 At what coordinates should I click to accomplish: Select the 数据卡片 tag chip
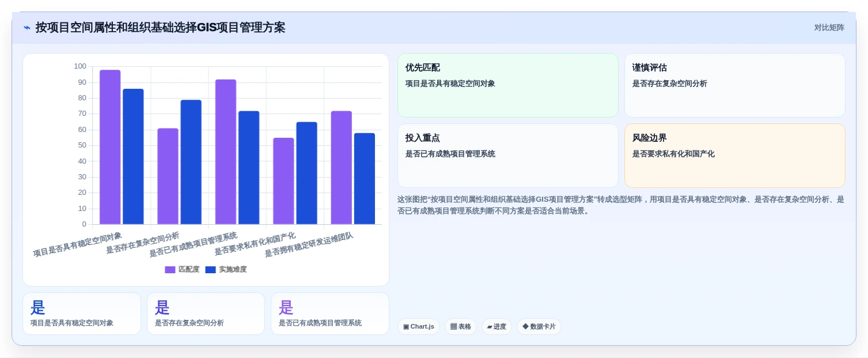pos(539,327)
